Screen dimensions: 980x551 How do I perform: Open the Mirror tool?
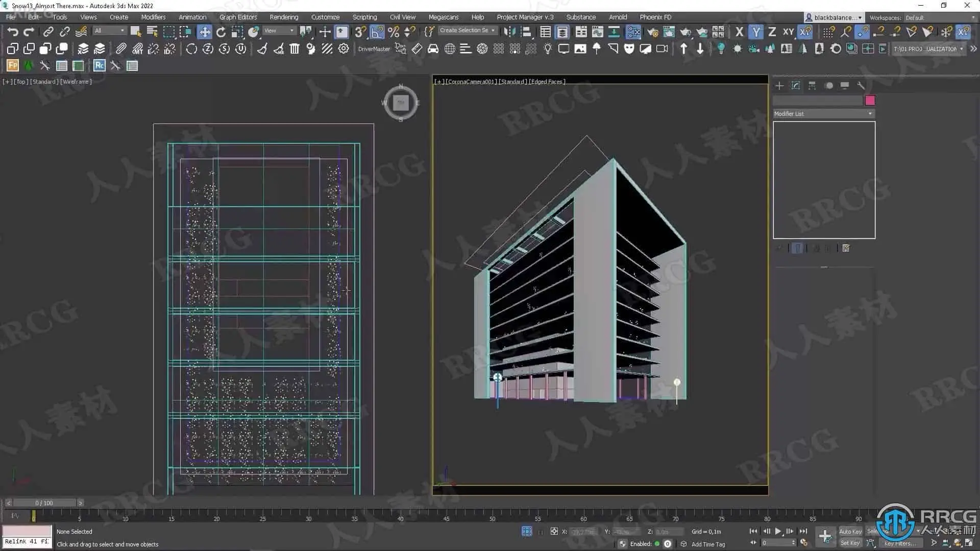click(509, 32)
